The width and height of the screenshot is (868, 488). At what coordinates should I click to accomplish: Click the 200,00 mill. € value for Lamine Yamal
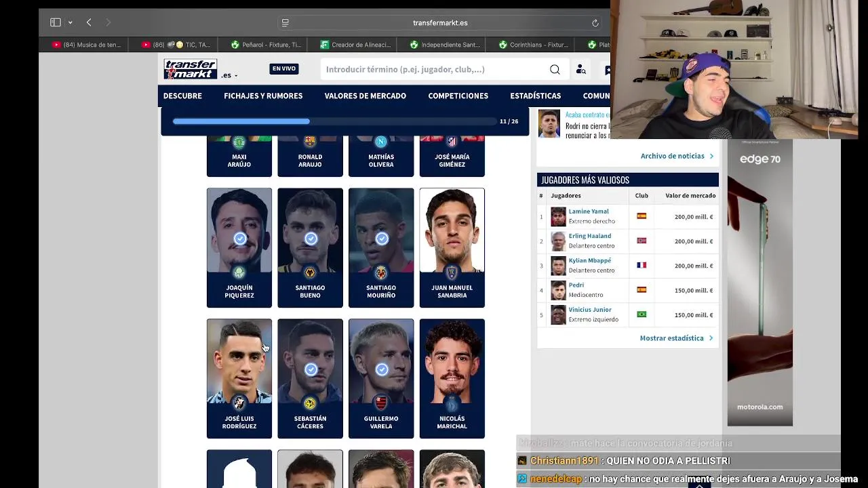(x=694, y=217)
